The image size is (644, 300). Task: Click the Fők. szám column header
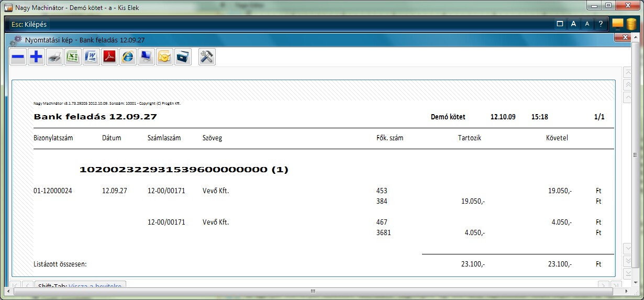(390, 138)
